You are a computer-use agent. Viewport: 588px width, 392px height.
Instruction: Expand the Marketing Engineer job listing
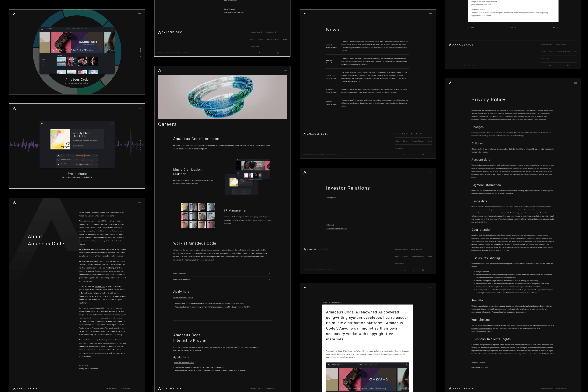pos(269,273)
